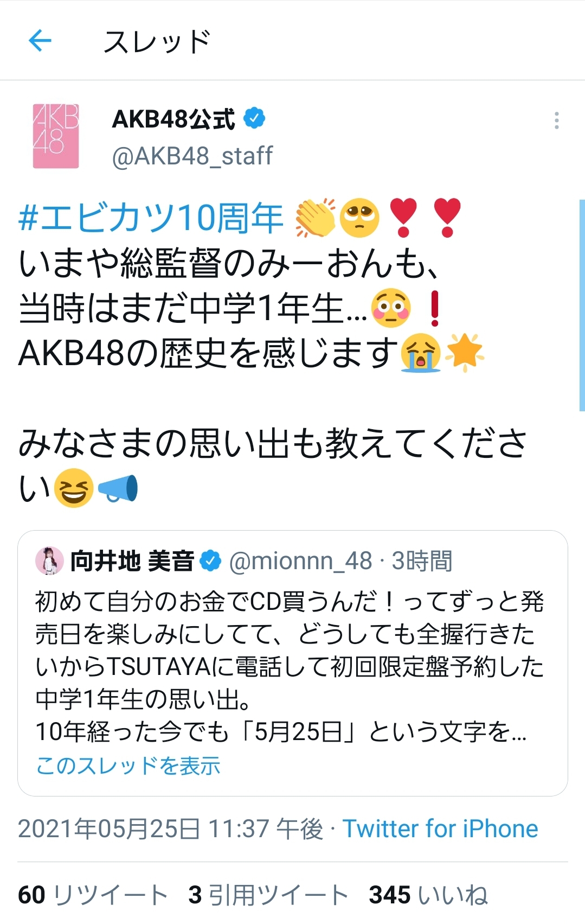Click the blue verified badge beside AKB48公式

[x=254, y=118]
